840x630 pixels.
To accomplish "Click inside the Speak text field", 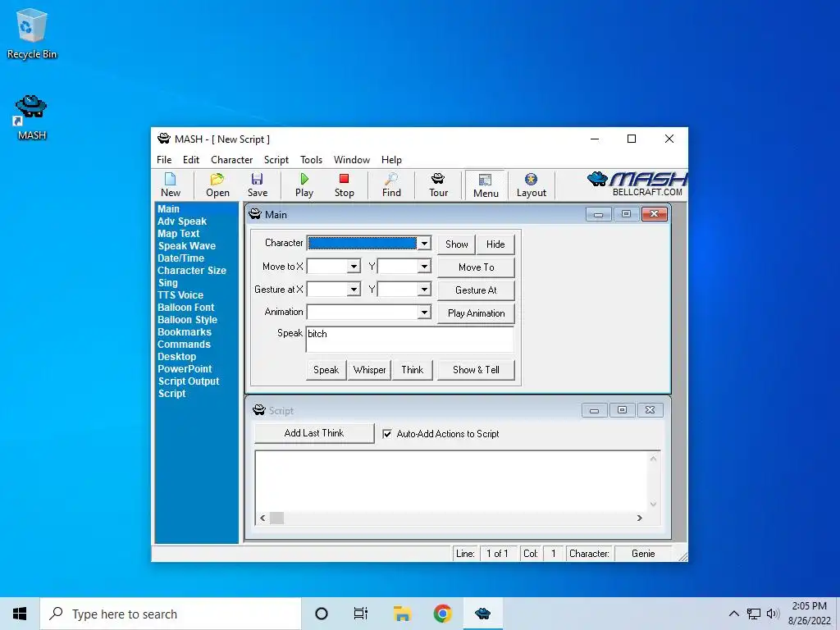I will (x=410, y=339).
